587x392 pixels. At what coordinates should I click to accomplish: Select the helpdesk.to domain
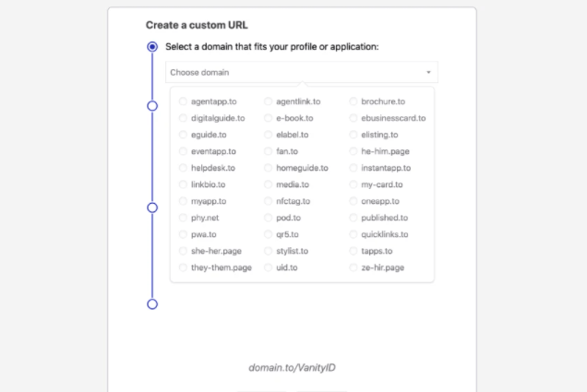(184, 168)
